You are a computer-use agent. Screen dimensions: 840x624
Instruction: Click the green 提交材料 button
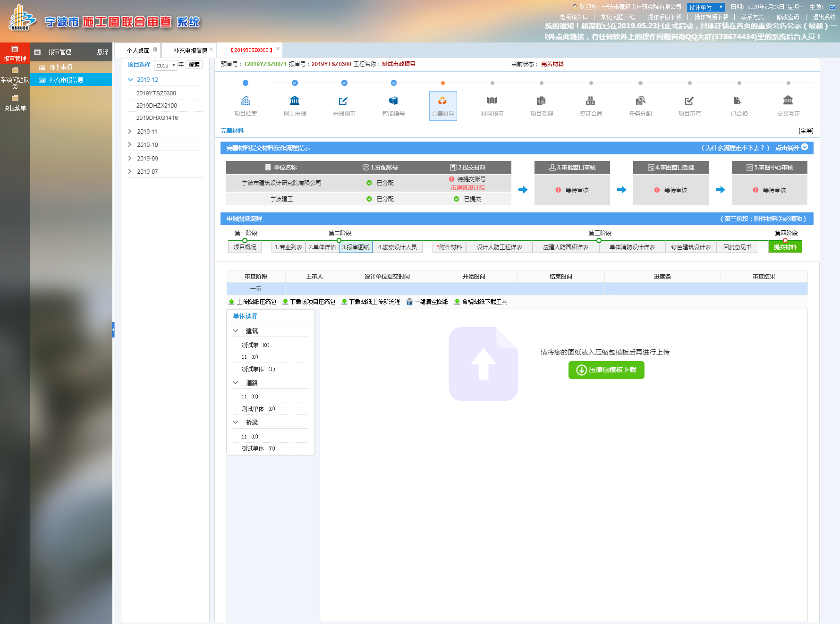785,247
